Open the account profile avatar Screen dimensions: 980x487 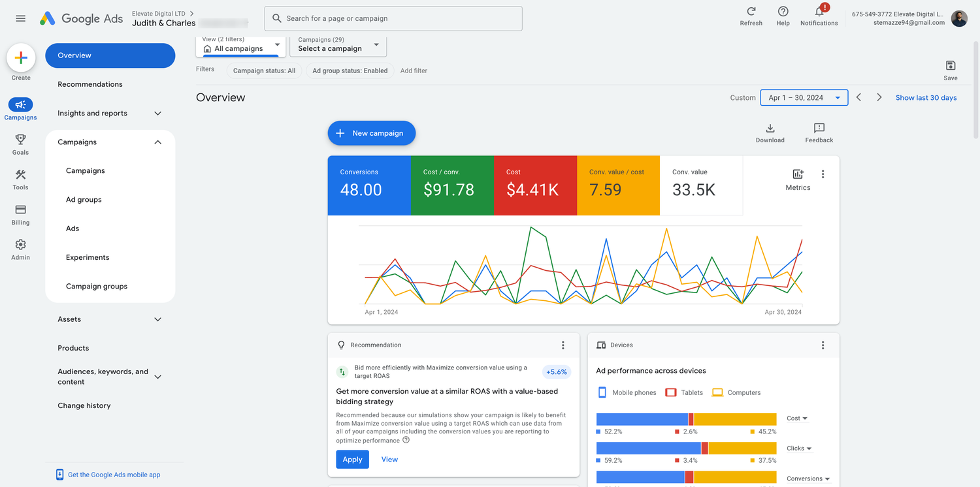point(959,18)
